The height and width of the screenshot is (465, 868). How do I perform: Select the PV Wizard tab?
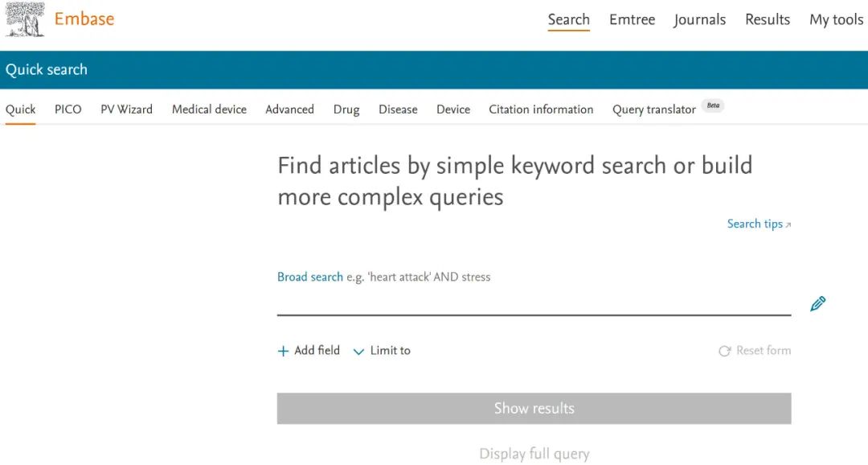126,109
